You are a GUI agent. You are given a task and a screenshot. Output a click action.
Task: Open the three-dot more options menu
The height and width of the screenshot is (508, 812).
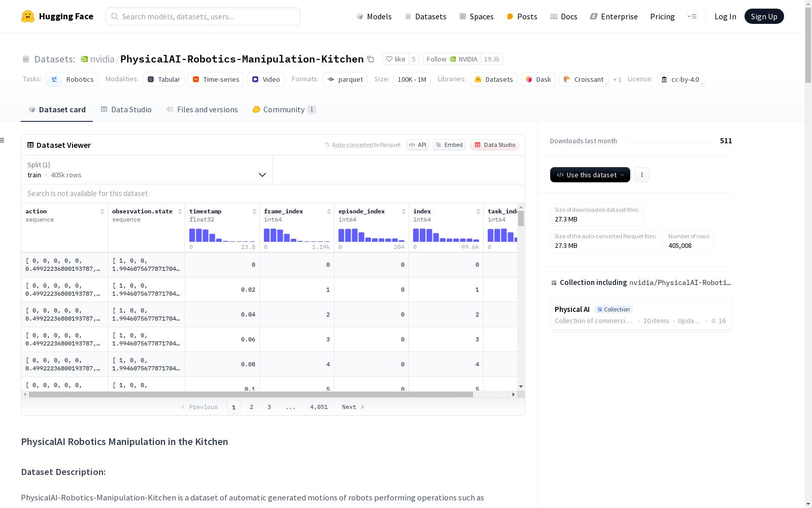(642, 175)
